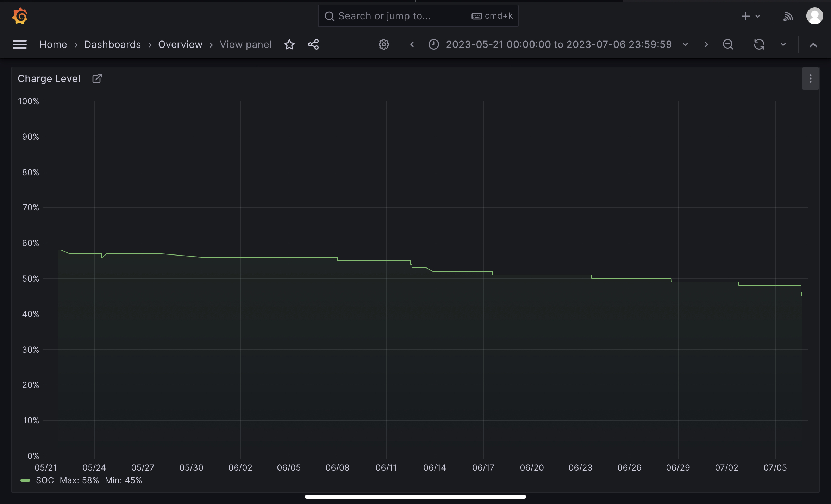Click the share dashboard icon
Viewport: 831px width, 504px height.
click(313, 45)
